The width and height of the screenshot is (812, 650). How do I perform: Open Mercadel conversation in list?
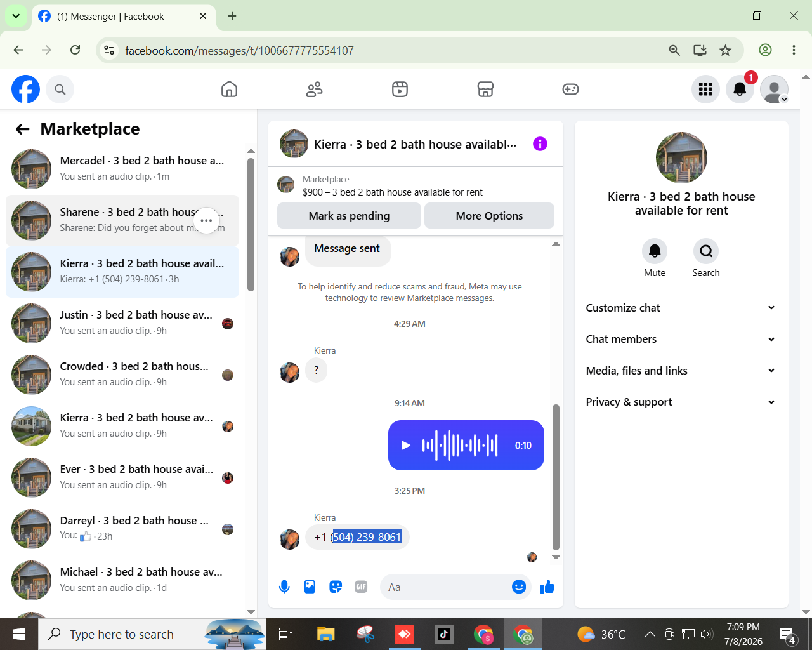point(122,169)
